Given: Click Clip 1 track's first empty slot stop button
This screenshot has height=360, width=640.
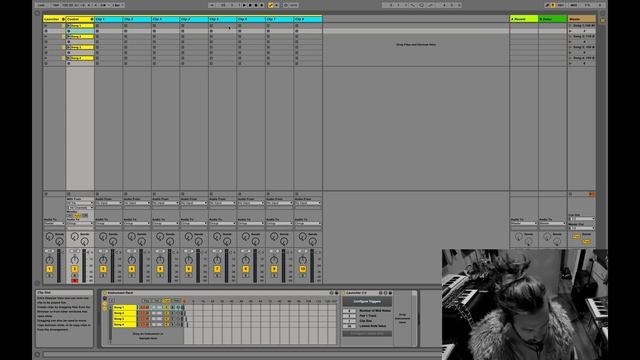Looking at the screenshot, I should tap(97, 26).
